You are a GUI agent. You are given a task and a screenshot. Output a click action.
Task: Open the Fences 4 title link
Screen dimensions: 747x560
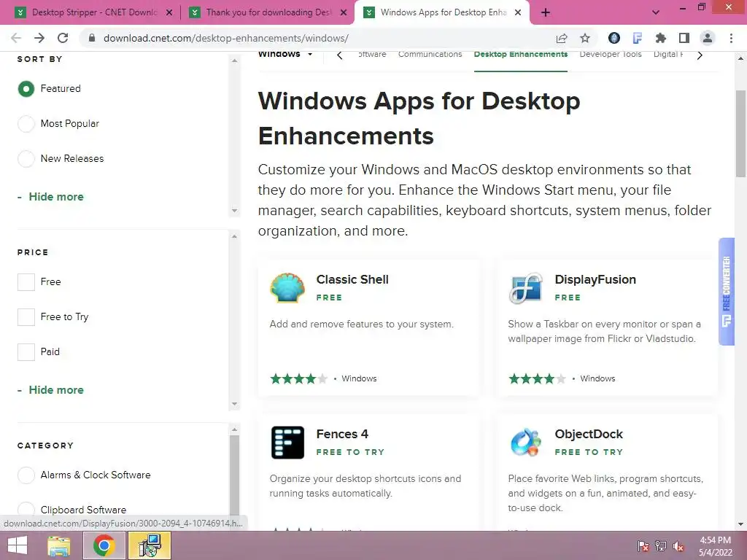tap(342, 435)
